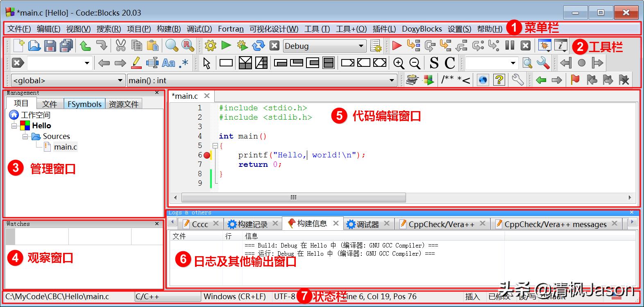Paste from clipboard using the clipboard icon

[152, 45]
